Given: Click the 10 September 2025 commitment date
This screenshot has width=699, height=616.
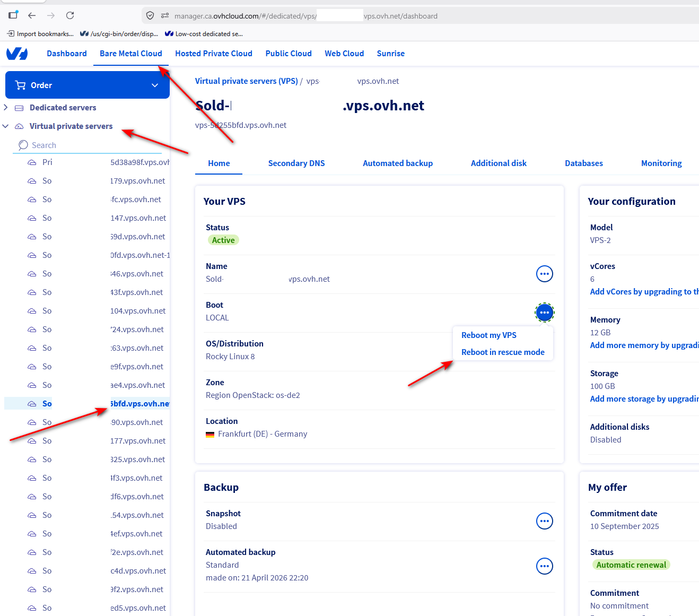Looking at the screenshot, I should pyautogui.click(x=625, y=526).
